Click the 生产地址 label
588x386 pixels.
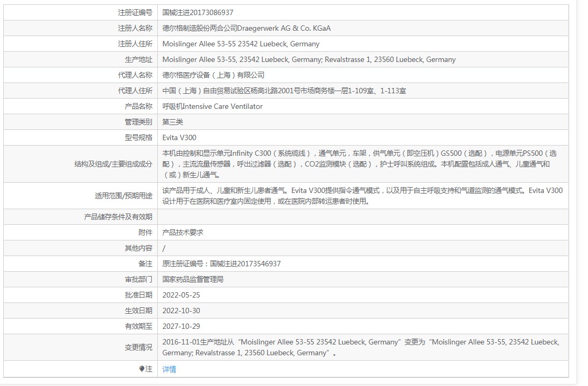point(138,59)
